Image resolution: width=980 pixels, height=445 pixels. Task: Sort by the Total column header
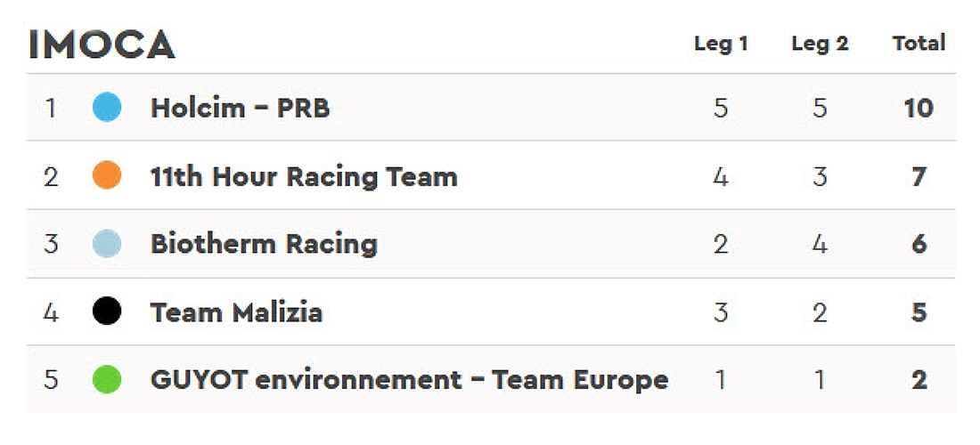click(x=919, y=43)
